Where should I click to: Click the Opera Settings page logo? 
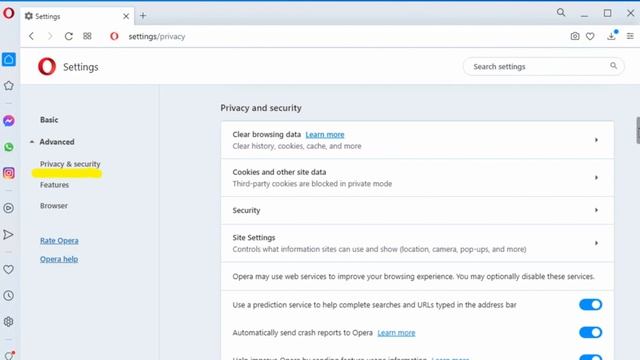47,67
